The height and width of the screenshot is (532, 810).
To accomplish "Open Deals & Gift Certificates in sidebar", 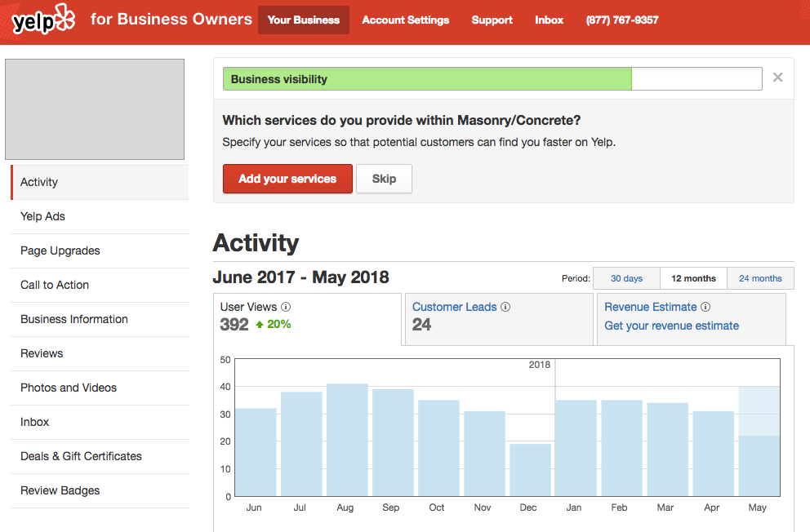I will (100, 457).
